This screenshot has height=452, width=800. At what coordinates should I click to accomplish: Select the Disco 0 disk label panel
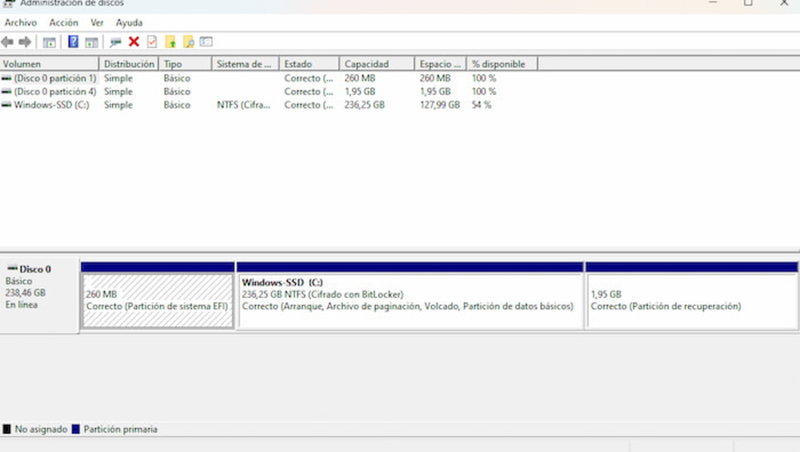click(x=39, y=297)
